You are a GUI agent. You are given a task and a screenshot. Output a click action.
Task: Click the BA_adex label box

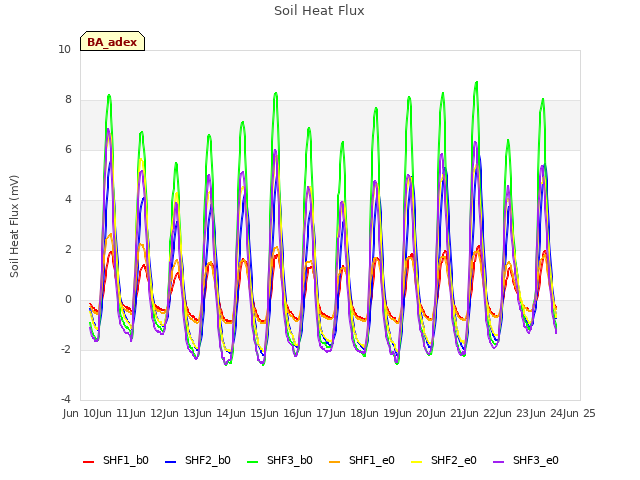[112, 41]
